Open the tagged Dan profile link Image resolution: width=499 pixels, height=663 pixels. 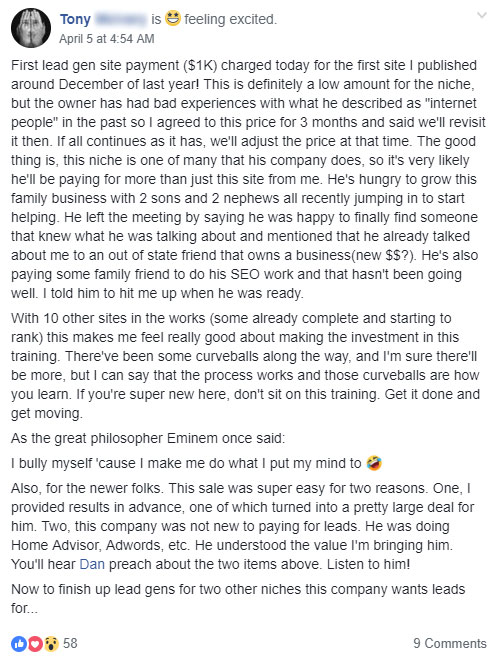click(92, 564)
